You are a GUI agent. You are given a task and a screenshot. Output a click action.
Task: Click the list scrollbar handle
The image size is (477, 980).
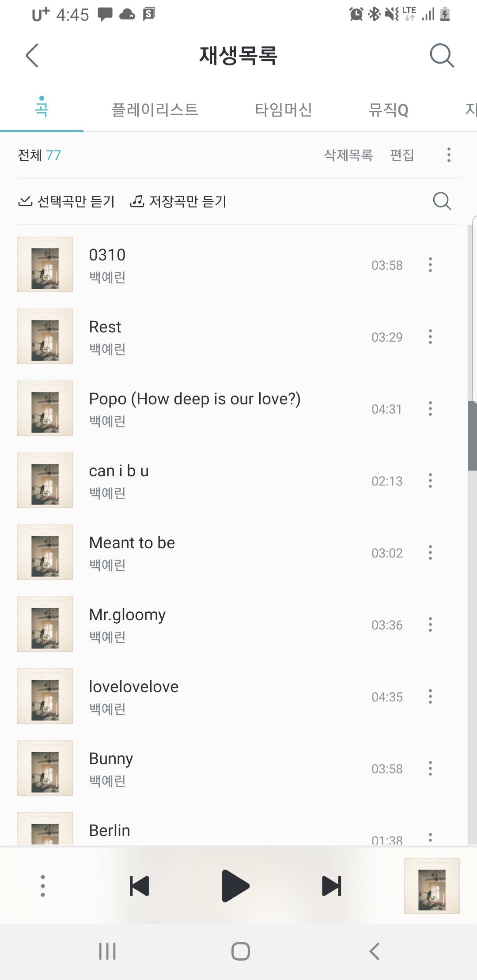point(472,436)
